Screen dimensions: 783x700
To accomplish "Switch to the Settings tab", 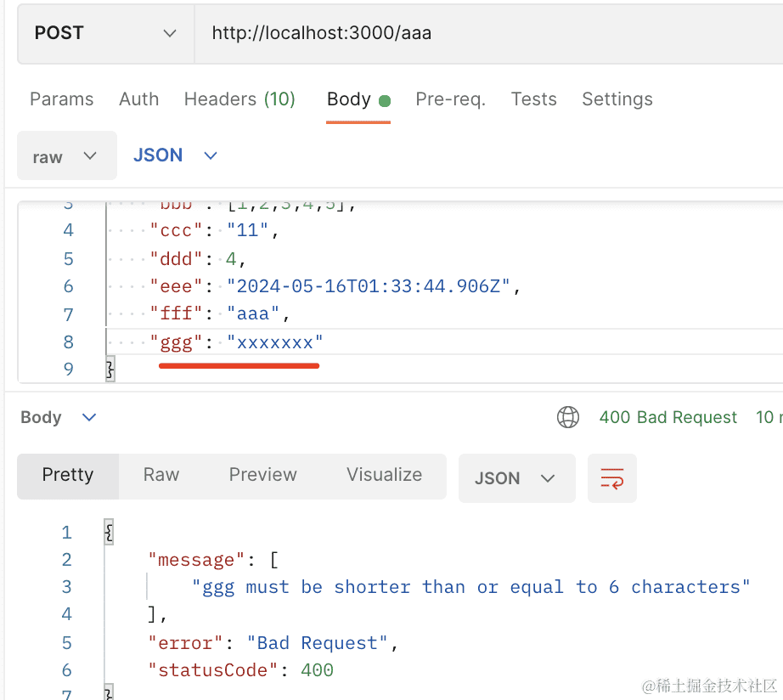I will pos(617,99).
